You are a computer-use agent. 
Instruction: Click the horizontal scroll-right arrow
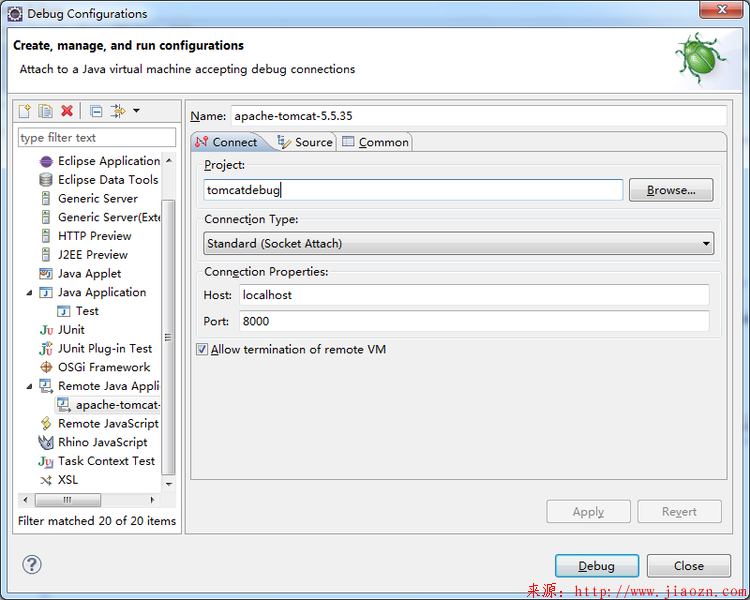[x=152, y=500]
